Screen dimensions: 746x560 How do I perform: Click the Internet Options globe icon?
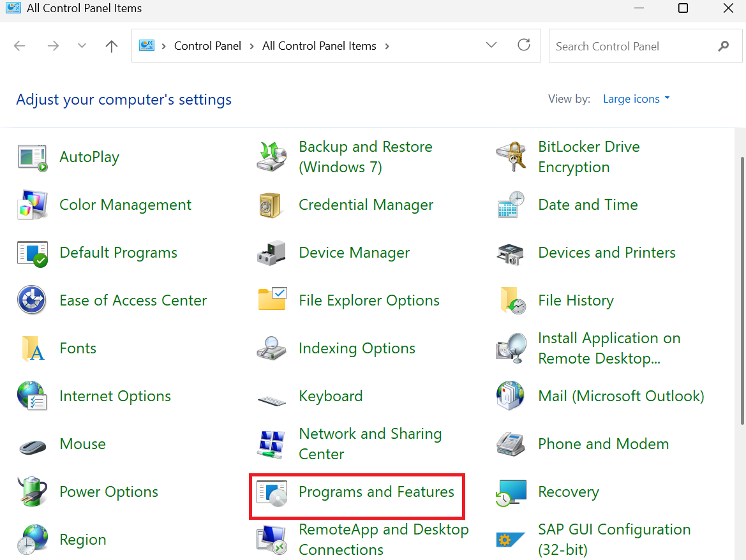(x=32, y=395)
